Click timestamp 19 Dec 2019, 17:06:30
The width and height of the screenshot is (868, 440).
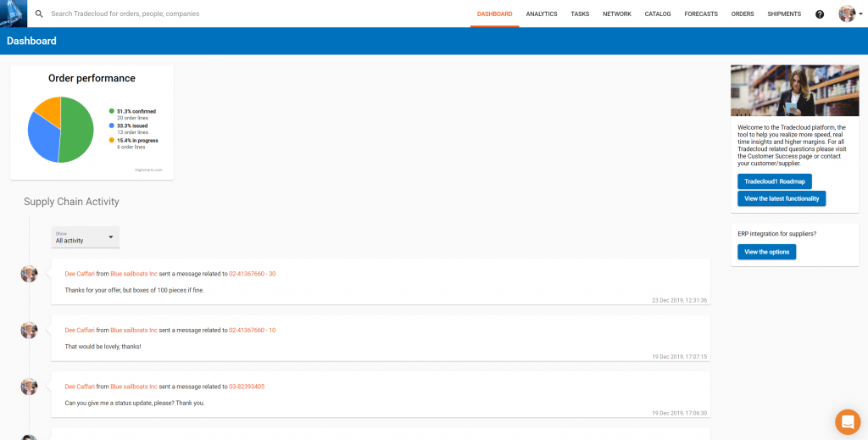click(679, 414)
